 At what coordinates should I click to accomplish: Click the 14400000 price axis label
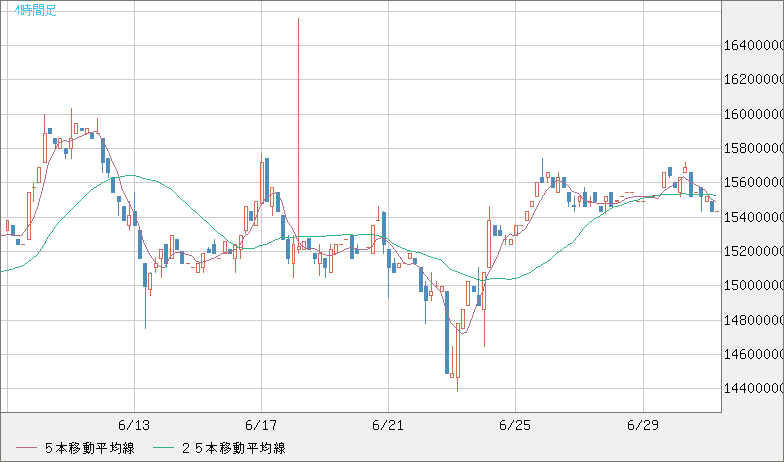(x=754, y=388)
